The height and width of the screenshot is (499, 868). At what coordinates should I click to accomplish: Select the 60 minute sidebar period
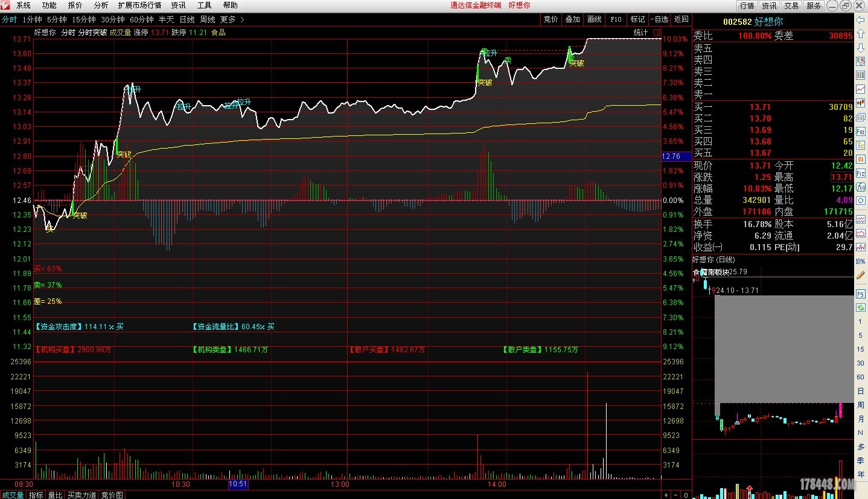tap(861, 377)
